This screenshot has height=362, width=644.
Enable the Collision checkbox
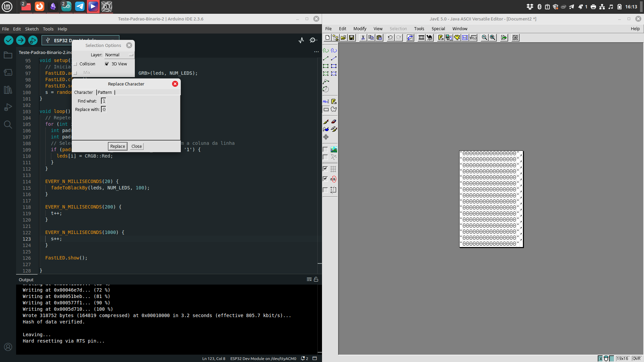75,64
